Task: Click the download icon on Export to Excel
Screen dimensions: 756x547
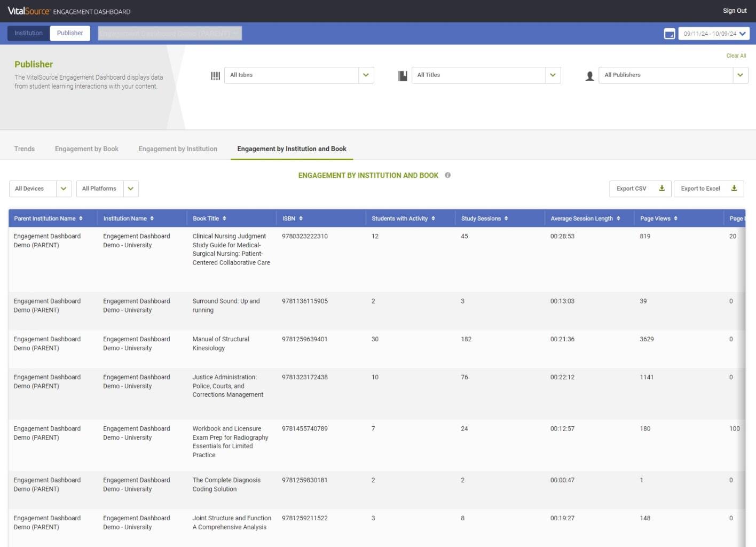Action: click(x=734, y=188)
